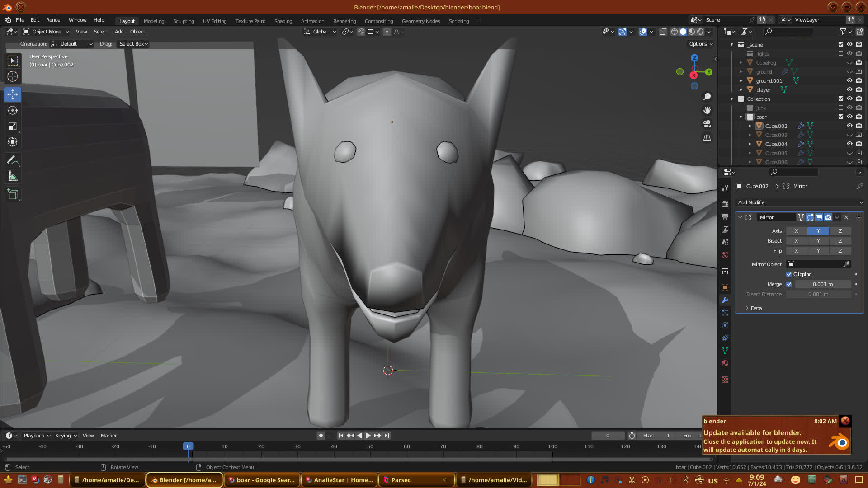Toggle camera view icon in viewport
Viewport: 868px width, 488px height.
click(707, 124)
